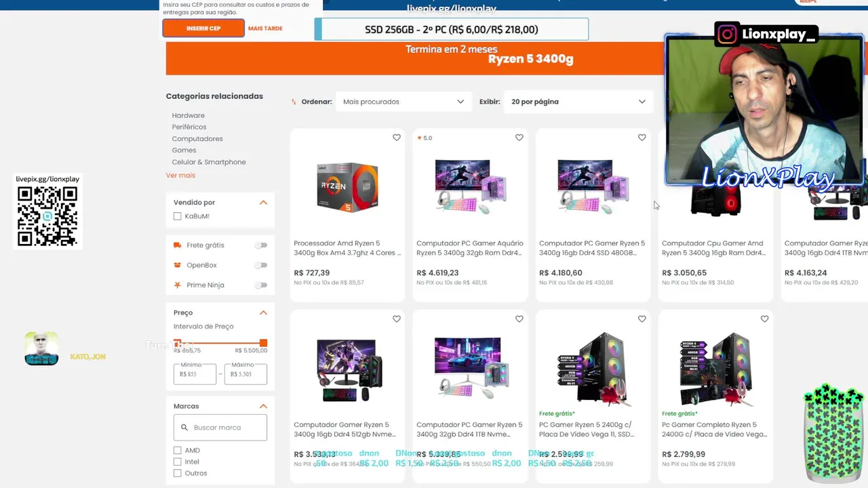
Task: Check the AMD brand checkbox
Action: 178,450
